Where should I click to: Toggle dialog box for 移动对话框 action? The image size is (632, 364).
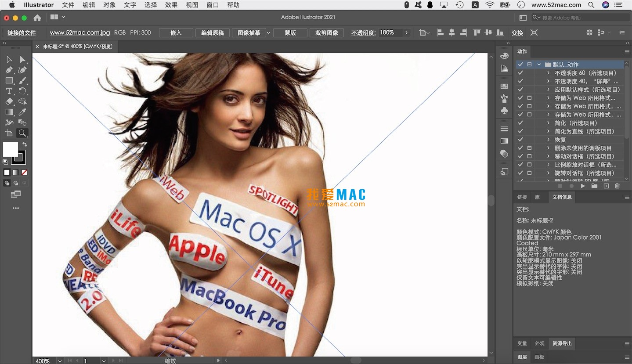[529, 156]
